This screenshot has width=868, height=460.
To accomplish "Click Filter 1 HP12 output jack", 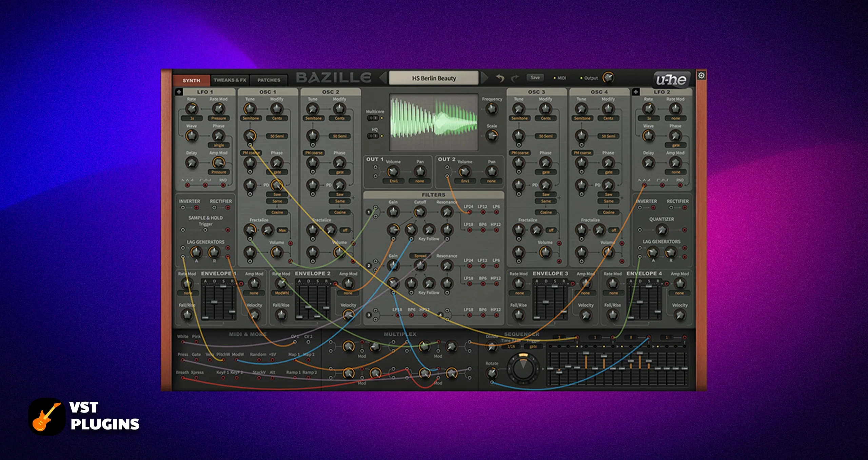I will click(496, 230).
